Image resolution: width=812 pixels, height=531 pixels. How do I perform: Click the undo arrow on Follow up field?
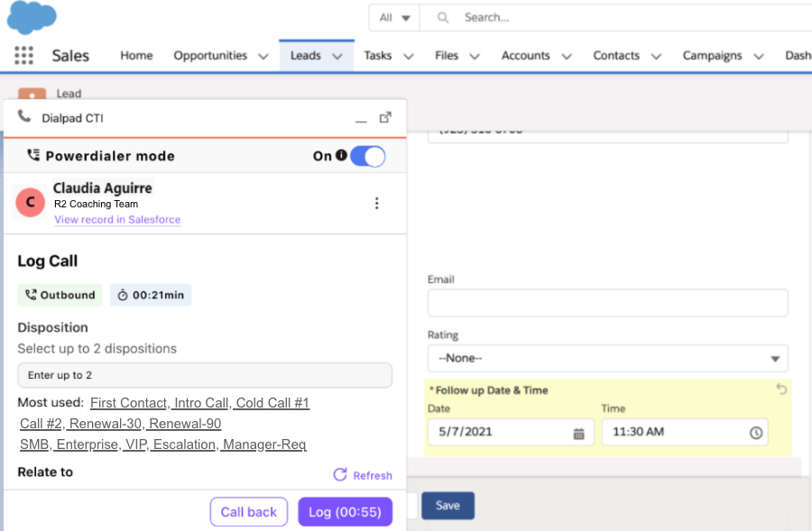pos(781,389)
